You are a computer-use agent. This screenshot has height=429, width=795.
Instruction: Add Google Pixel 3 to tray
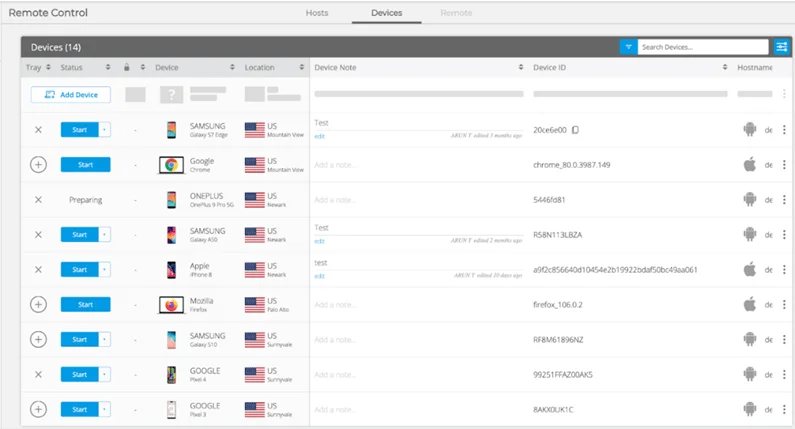[38, 409]
